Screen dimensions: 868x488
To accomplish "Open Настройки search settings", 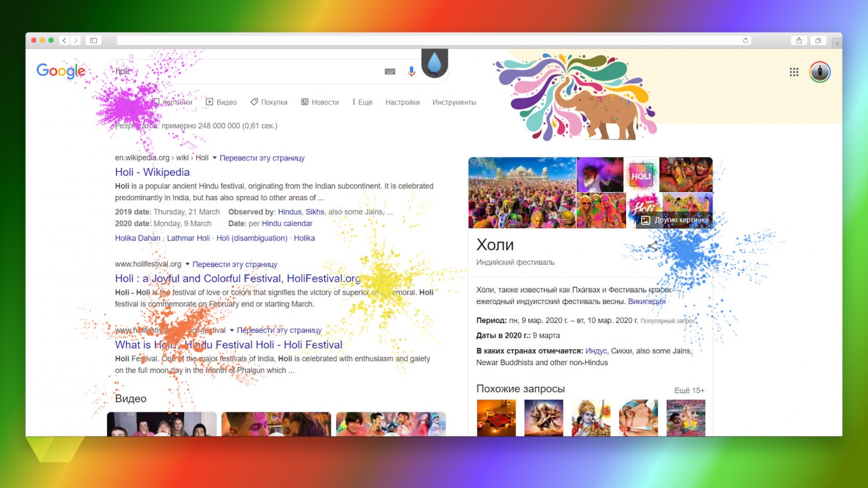I will click(x=402, y=102).
